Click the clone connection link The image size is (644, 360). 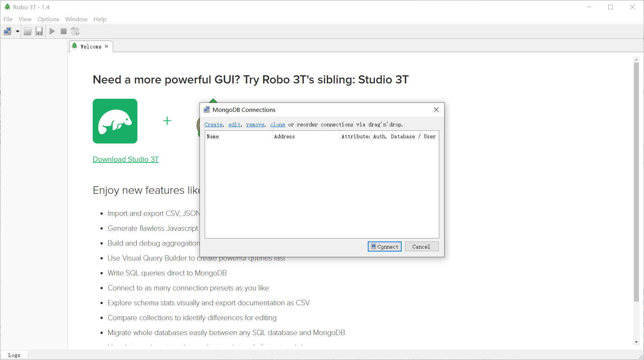277,124
